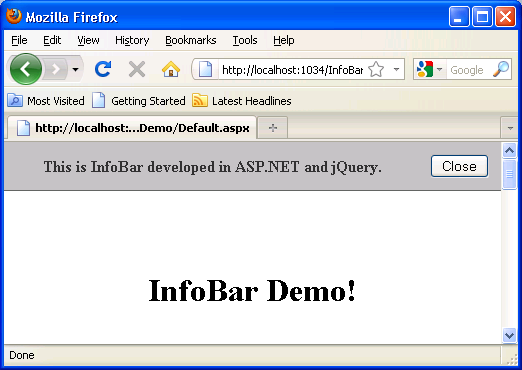Click the scrollbar down arrow
The height and width of the screenshot is (370, 522).
[509, 335]
